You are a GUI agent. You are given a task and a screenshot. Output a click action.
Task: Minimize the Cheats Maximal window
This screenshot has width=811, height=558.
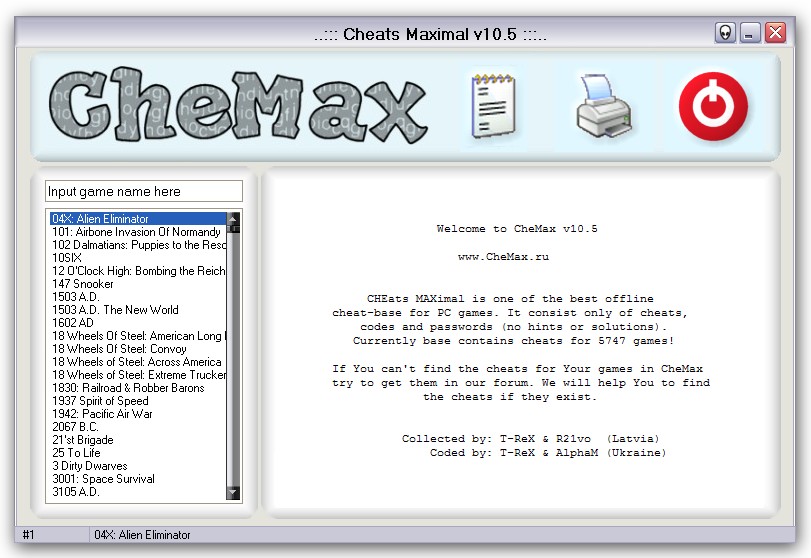click(749, 33)
